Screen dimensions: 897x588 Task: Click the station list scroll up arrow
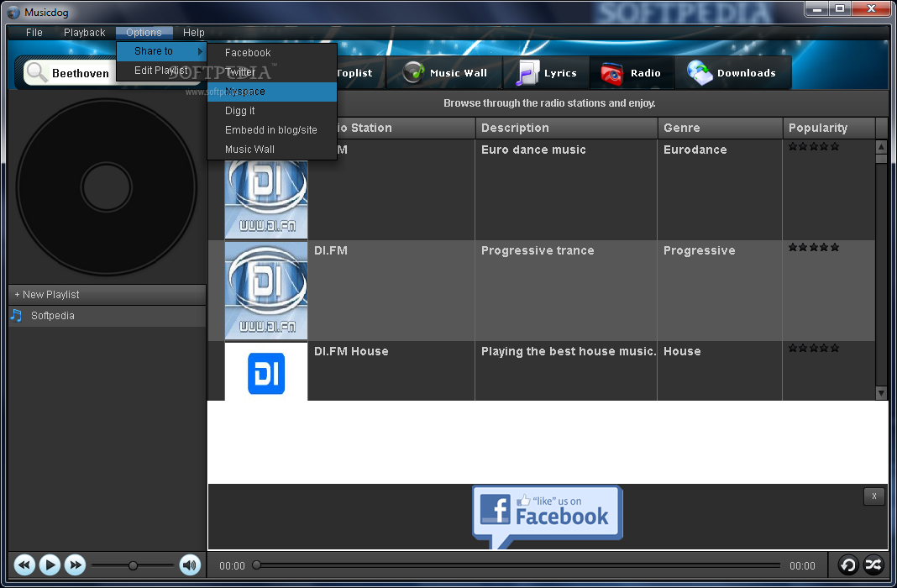pyautogui.click(x=881, y=147)
